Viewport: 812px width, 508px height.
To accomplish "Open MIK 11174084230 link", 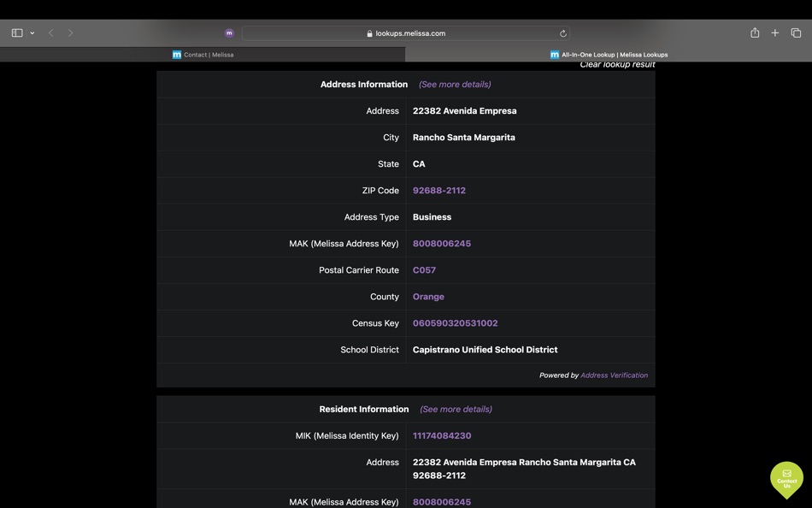I will tap(442, 435).
